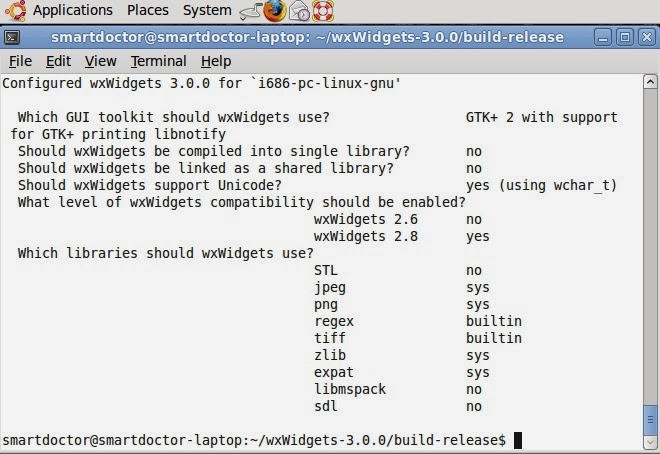
Task: Click the scrollbar up arrow
Action: coord(650,82)
